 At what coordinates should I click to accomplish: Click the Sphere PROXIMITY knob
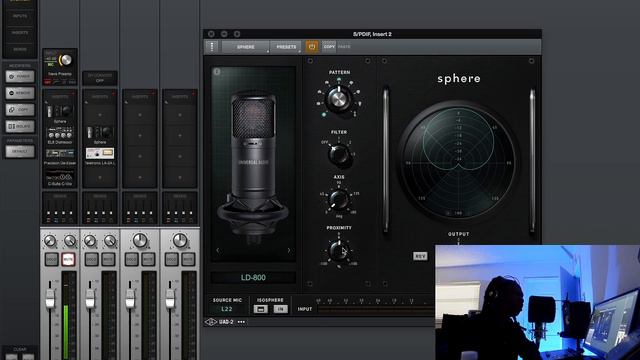coord(339,251)
